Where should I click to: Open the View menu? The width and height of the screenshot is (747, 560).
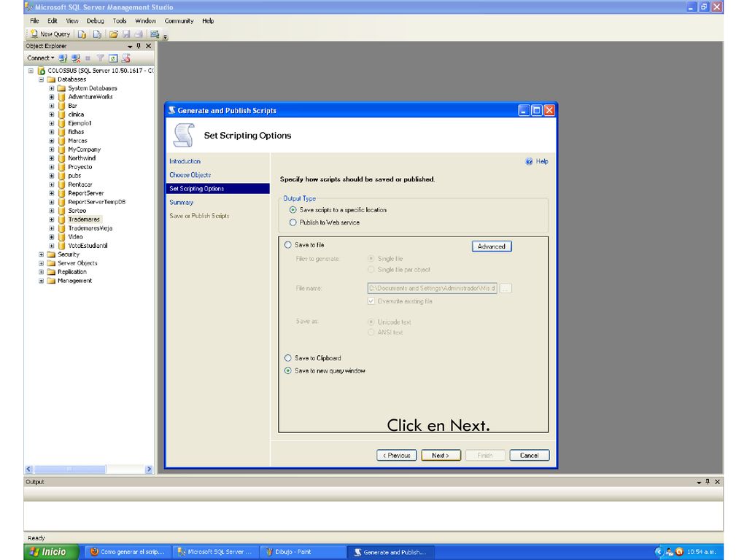pyautogui.click(x=72, y=21)
